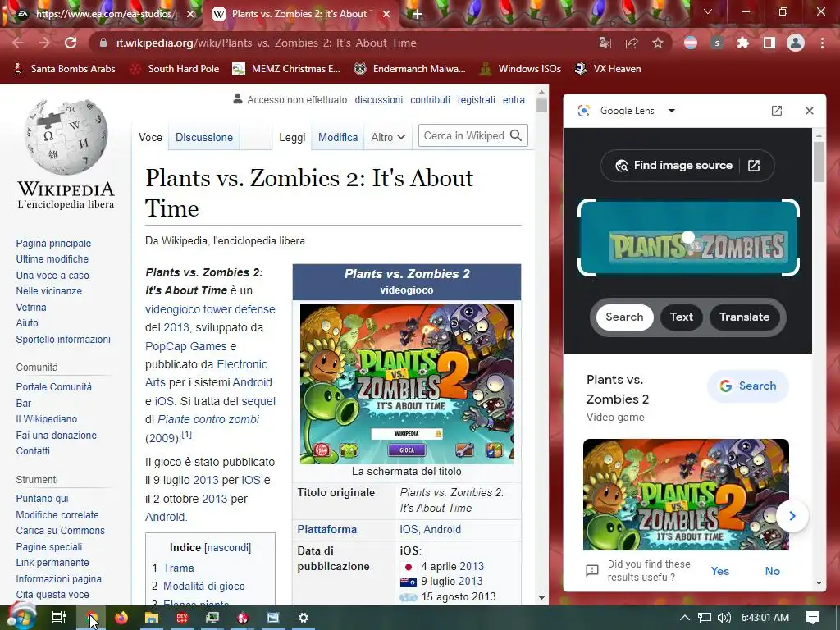This screenshot has width=840, height=630.
Task: Collapse index with nascondi toggle
Action: pyautogui.click(x=228, y=547)
